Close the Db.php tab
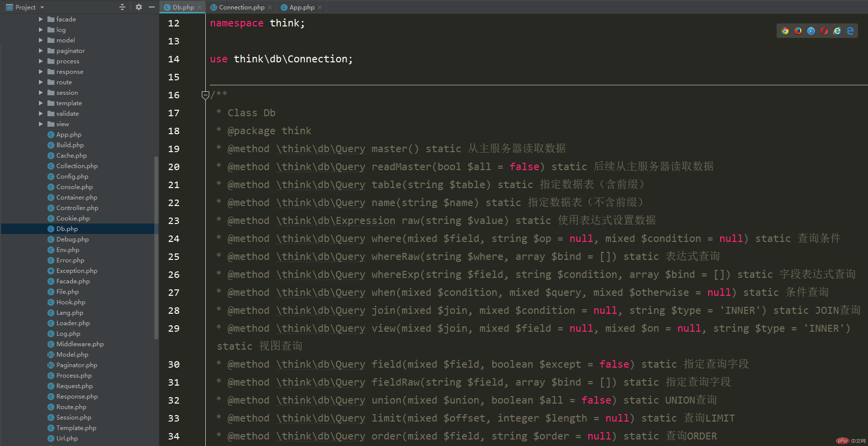Screen dimensions: 868x446 [200, 7]
